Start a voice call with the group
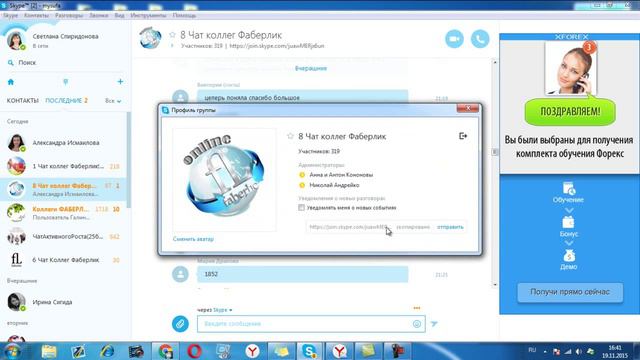 [480, 39]
